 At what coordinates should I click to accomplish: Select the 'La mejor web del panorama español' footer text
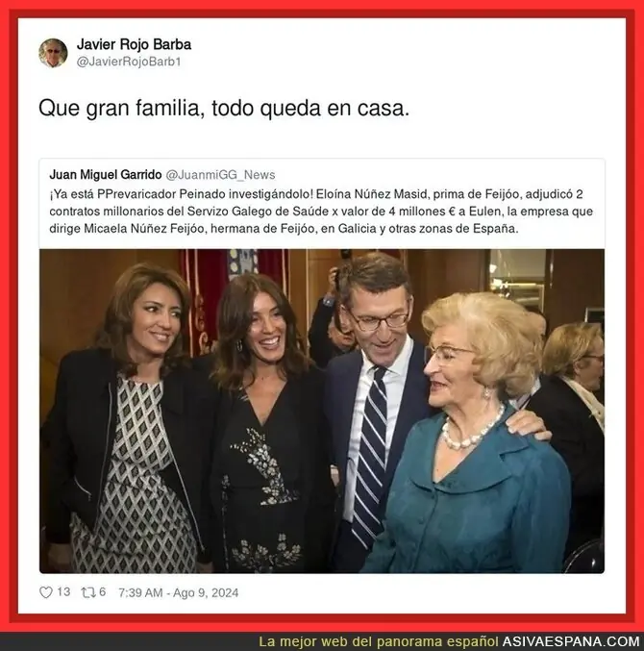[x=379, y=641]
